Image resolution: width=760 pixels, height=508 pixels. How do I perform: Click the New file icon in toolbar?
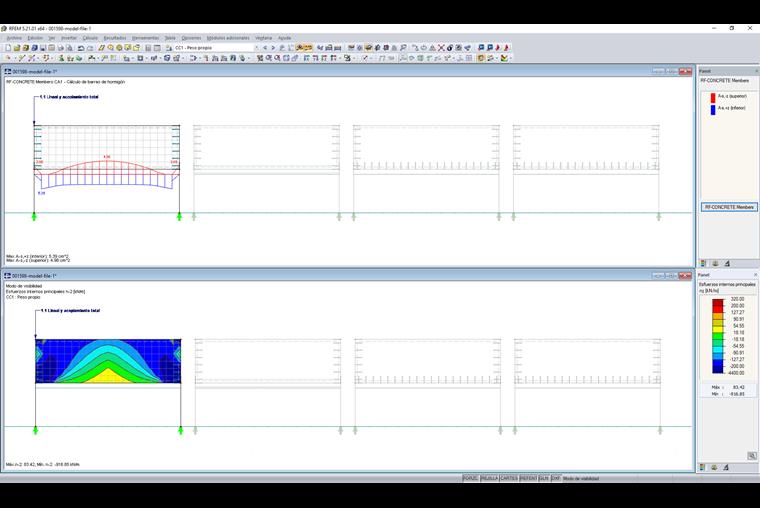8,48
